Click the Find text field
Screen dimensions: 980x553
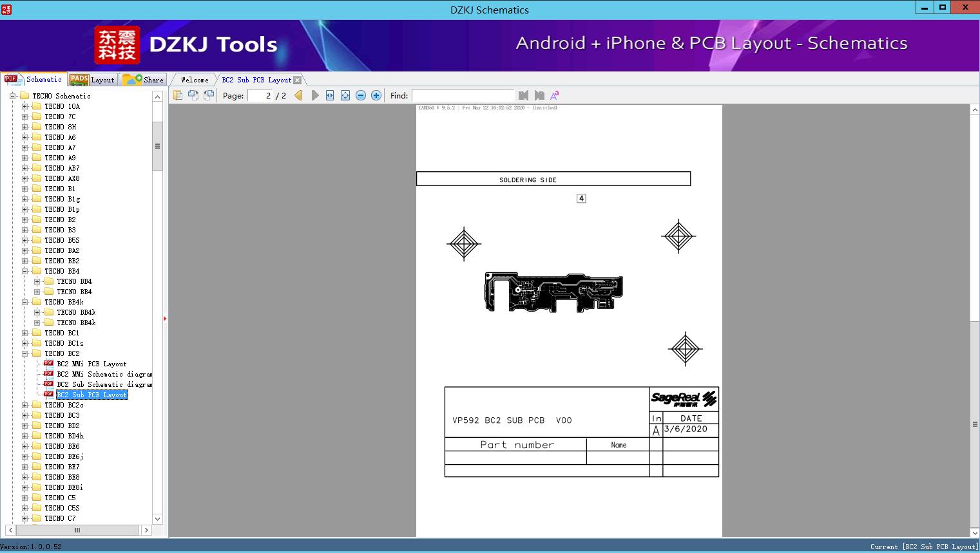[x=463, y=95]
